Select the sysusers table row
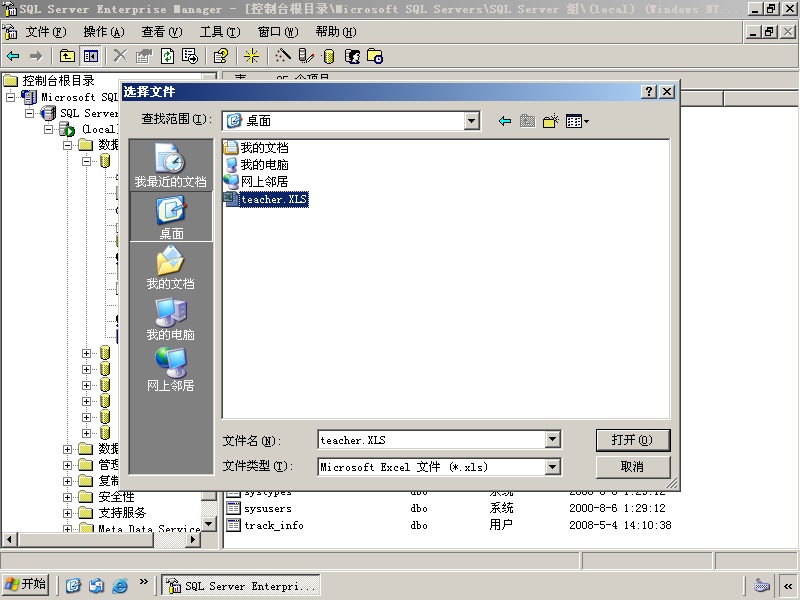The width and height of the screenshot is (800, 600). point(449,508)
